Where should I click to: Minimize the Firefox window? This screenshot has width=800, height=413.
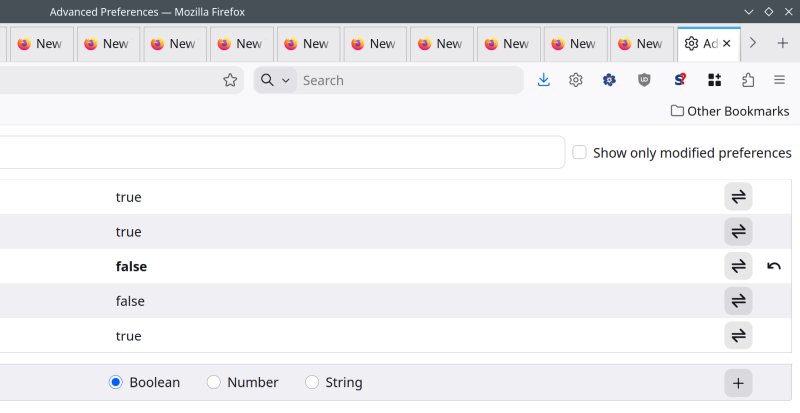[x=748, y=12]
